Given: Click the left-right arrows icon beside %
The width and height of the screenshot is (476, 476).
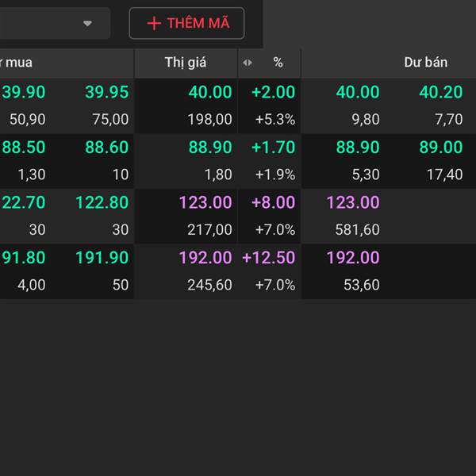Looking at the screenshot, I should click(x=248, y=63).
